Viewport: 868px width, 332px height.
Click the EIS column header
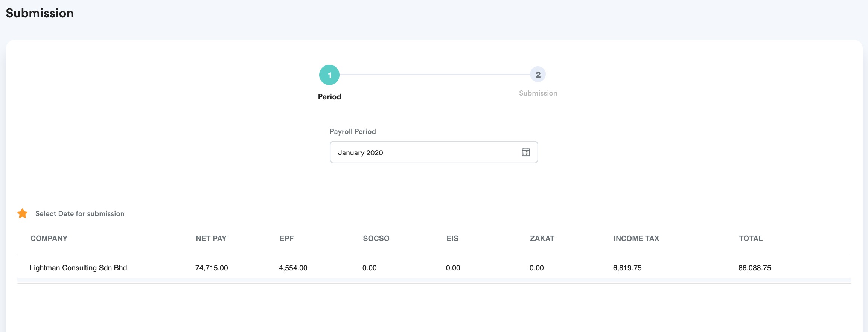pyautogui.click(x=452, y=238)
